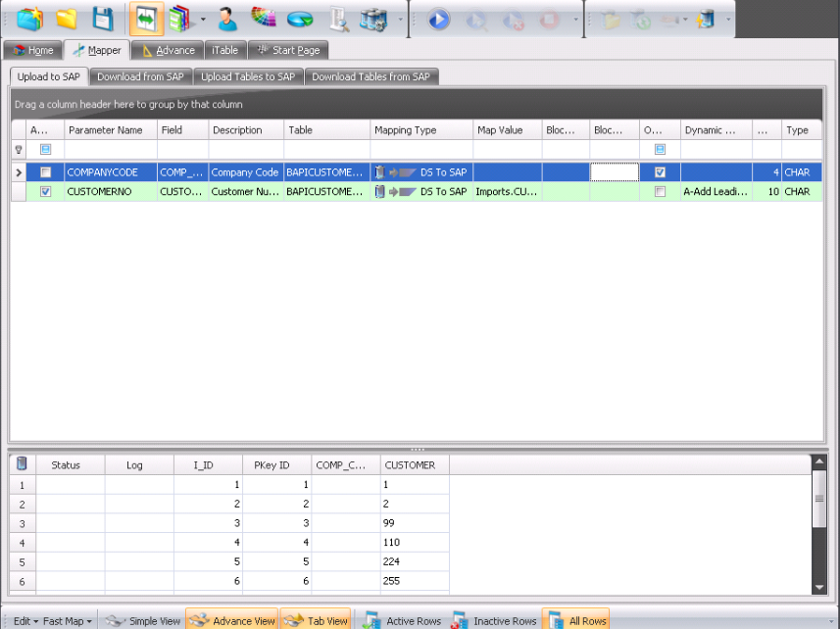Toggle the O... checkbox in CUSTOMERNO row
Screen dimensions: 840x629
point(660,192)
